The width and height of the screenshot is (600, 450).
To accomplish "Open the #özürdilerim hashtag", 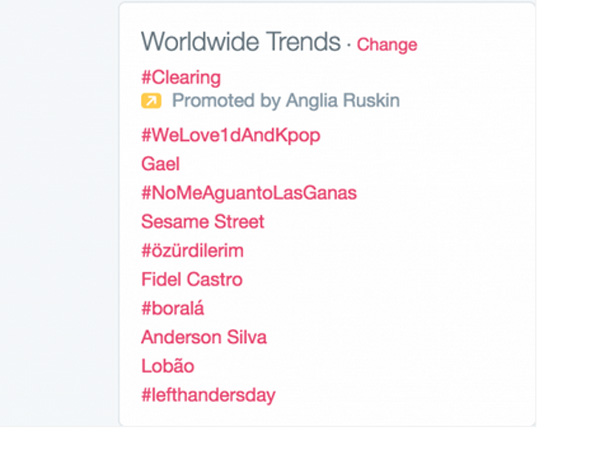I will [x=192, y=251].
